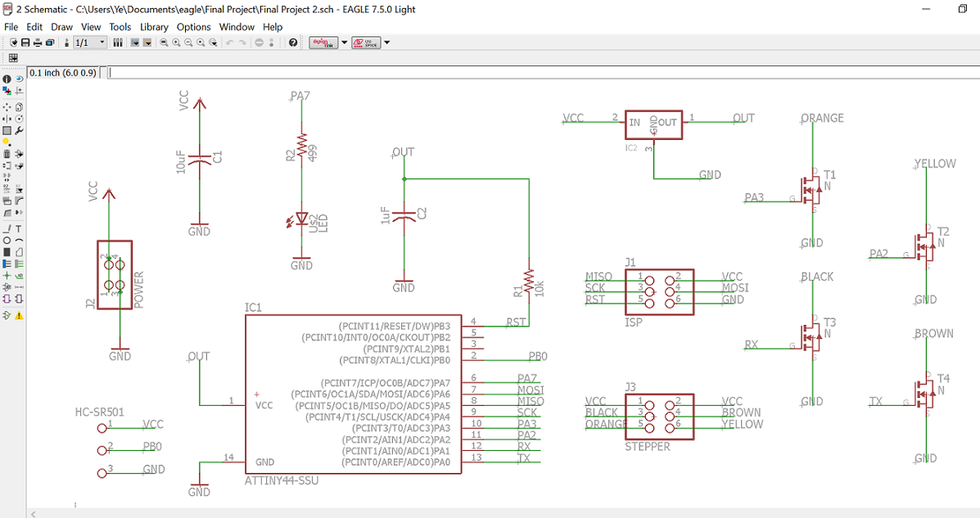Click the DesignLink button

point(323,43)
